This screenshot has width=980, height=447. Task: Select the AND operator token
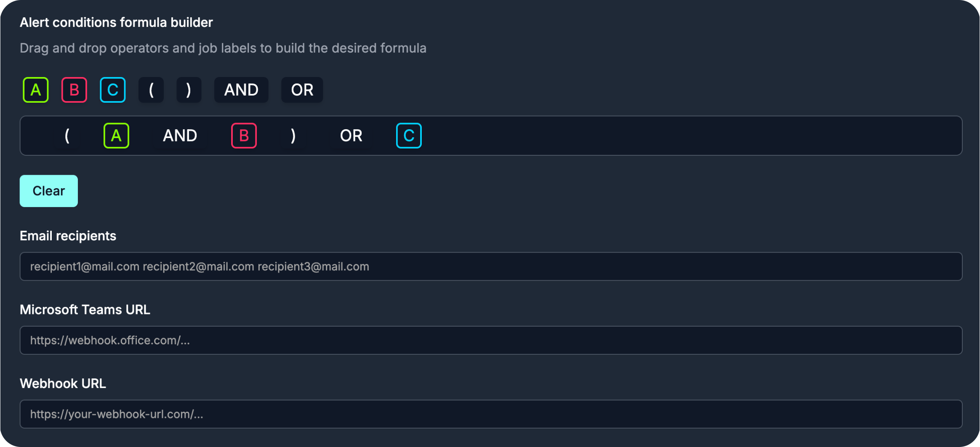(x=241, y=90)
